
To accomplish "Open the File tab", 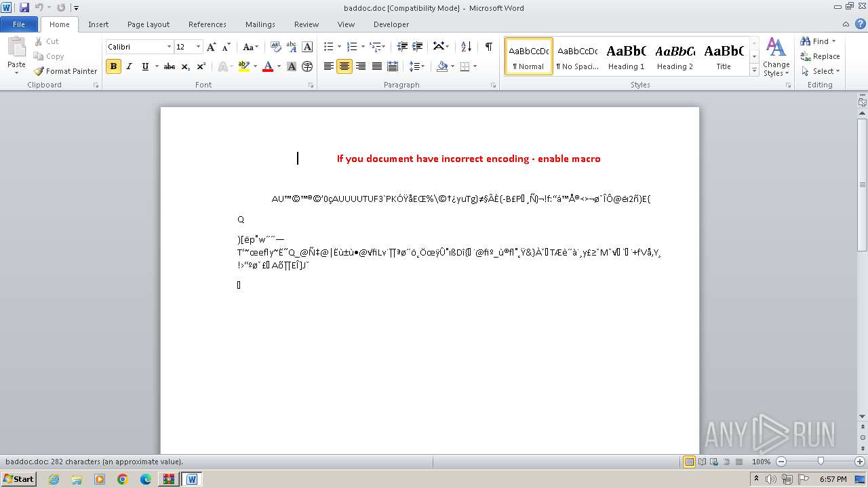I will click(x=19, y=24).
